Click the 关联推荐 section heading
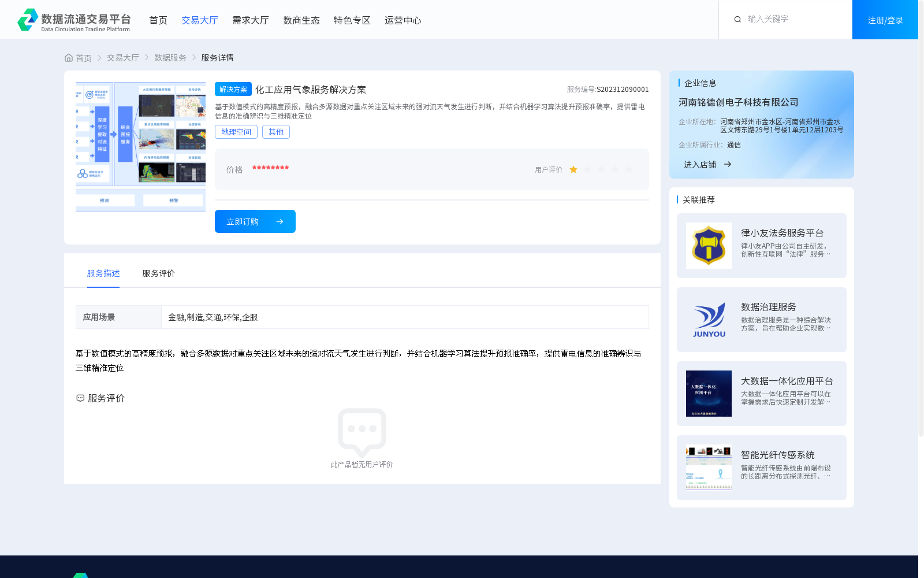 point(699,200)
